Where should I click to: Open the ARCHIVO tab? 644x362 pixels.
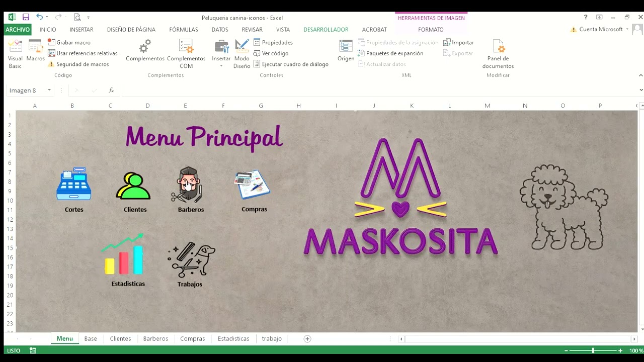tap(18, 30)
